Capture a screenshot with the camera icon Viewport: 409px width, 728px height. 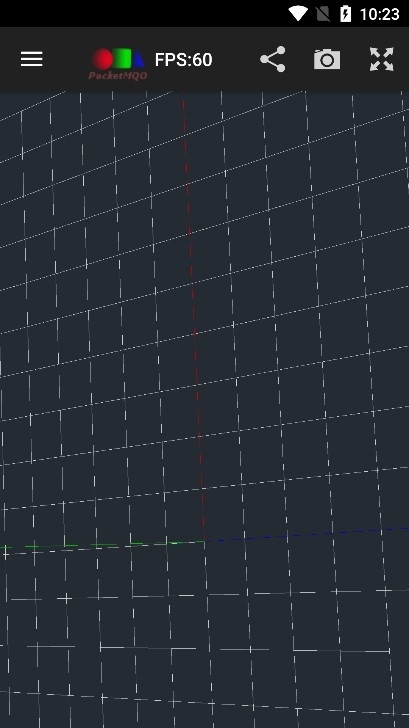[x=327, y=59]
